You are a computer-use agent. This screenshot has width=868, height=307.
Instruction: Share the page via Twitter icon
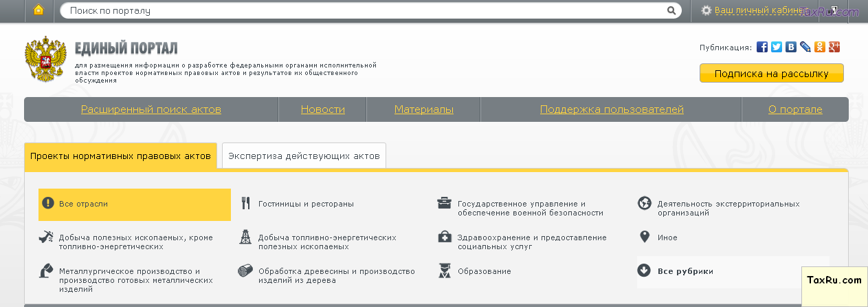pos(777,47)
